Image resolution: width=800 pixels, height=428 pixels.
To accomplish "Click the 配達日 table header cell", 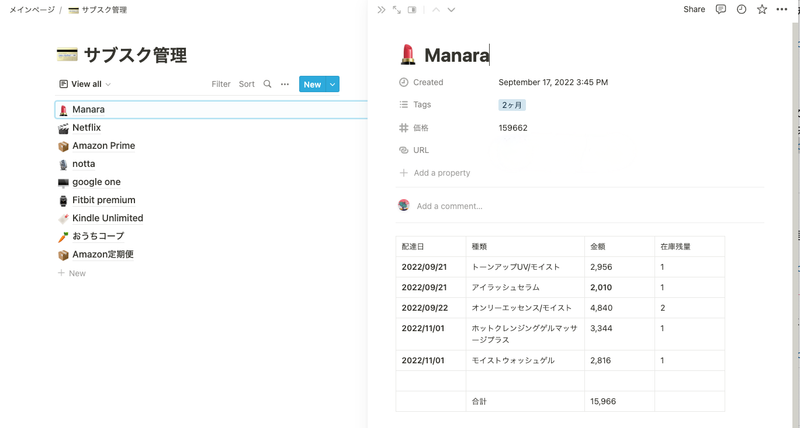I will point(431,246).
